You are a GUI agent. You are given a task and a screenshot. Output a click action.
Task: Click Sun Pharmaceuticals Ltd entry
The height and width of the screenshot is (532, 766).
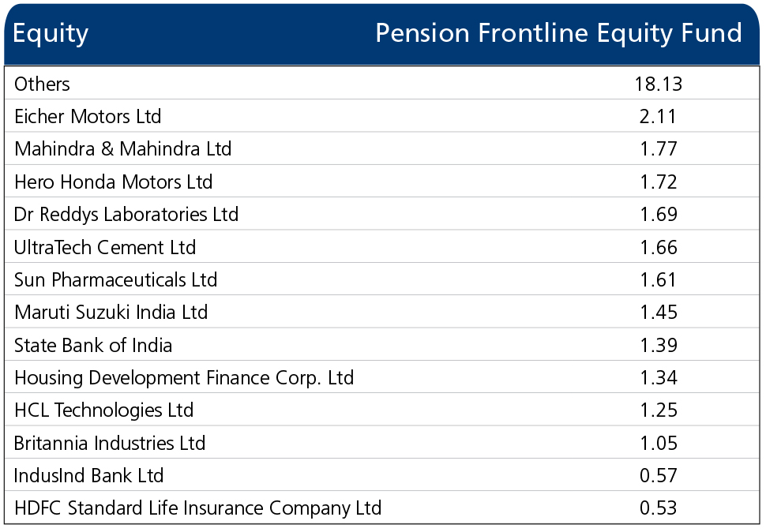[115, 279]
